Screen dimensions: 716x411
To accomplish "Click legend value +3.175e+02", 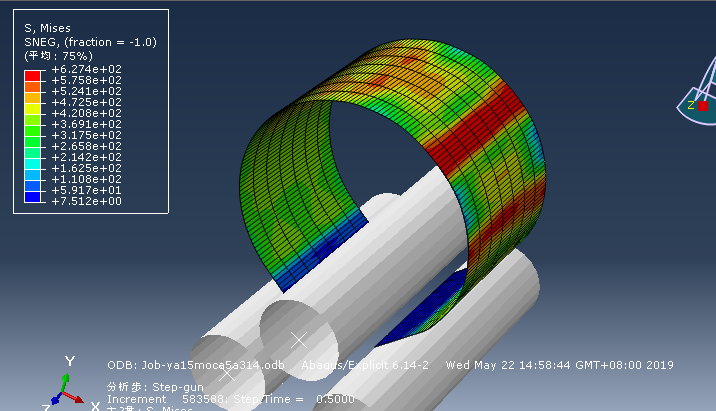I will pyautogui.click(x=87, y=135).
